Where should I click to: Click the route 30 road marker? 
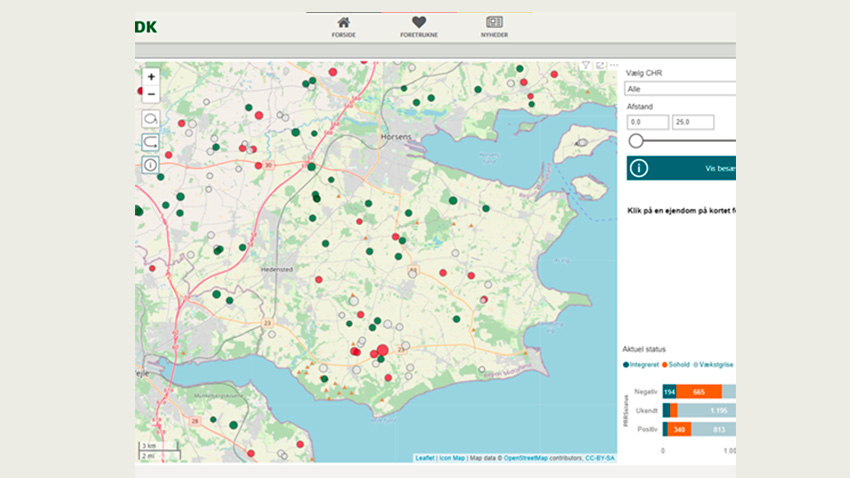click(268, 165)
